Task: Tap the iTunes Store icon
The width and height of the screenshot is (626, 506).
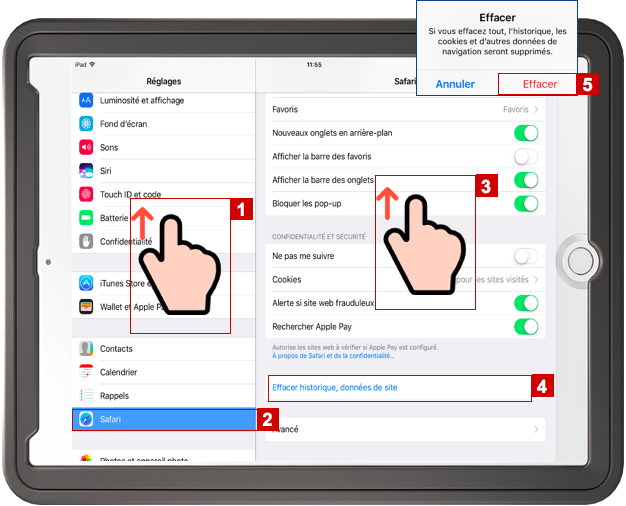Action: pos(86,283)
